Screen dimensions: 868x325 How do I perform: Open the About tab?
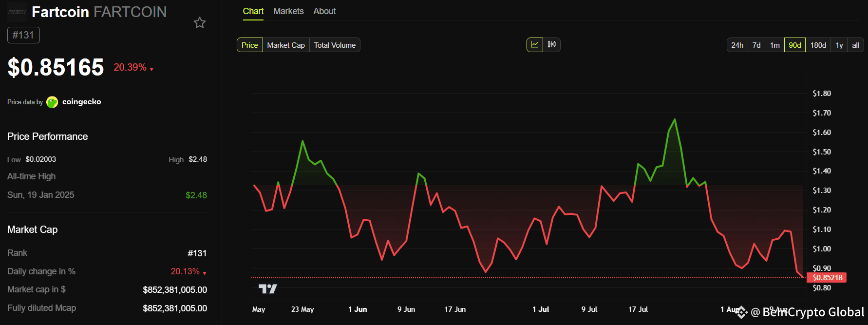(x=324, y=11)
